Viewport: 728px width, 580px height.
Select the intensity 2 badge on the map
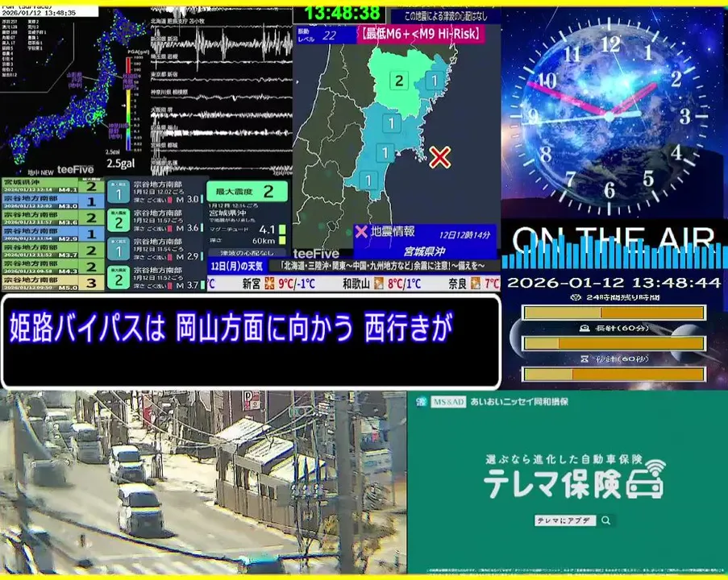399,81
